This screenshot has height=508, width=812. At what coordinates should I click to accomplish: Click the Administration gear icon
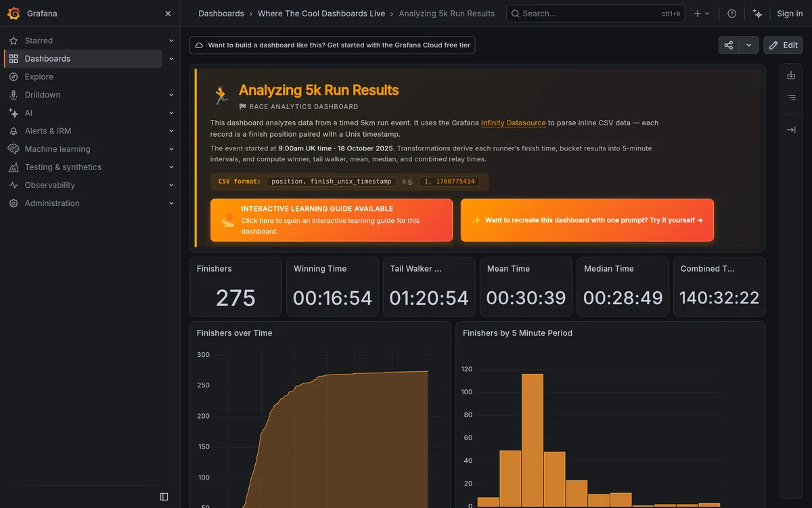pos(14,203)
